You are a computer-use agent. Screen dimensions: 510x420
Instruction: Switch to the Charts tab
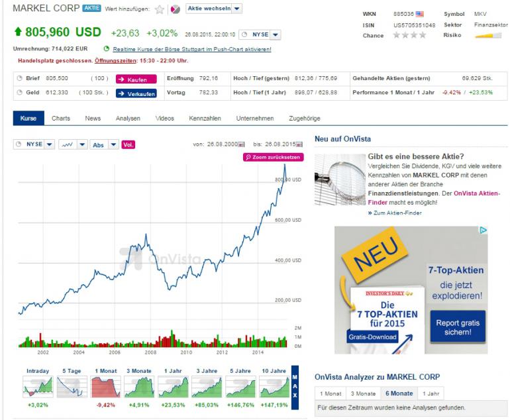(x=60, y=118)
